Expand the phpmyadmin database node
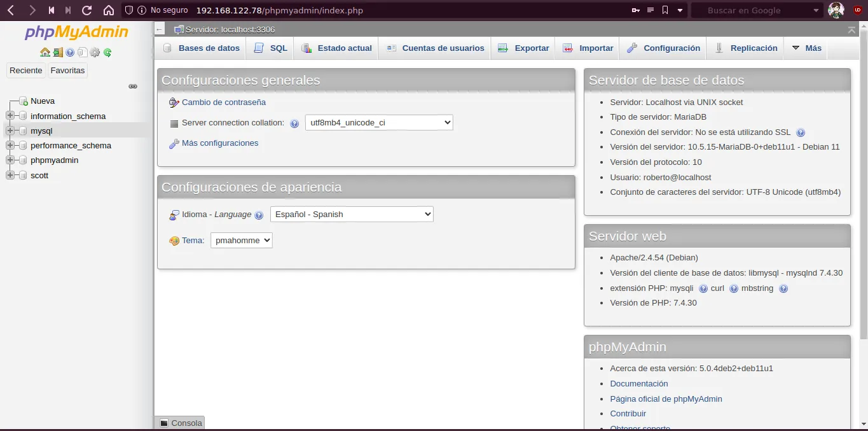 (10, 160)
